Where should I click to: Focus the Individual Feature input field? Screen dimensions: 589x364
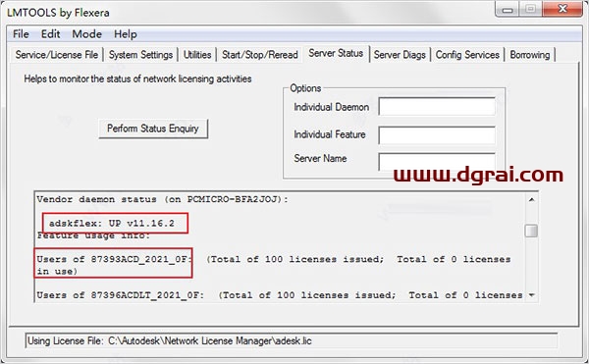click(x=437, y=134)
